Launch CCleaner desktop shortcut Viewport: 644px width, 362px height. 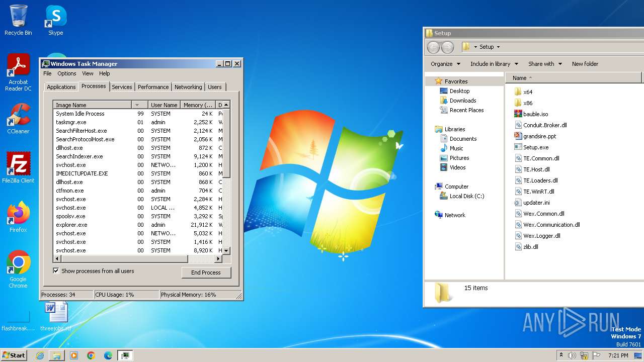point(18,119)
